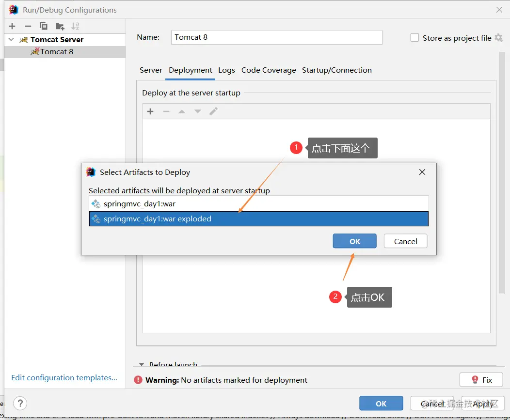Switch to the Deployment tab
The width and height of the screenshot is (510, 420).
point(190,70)
